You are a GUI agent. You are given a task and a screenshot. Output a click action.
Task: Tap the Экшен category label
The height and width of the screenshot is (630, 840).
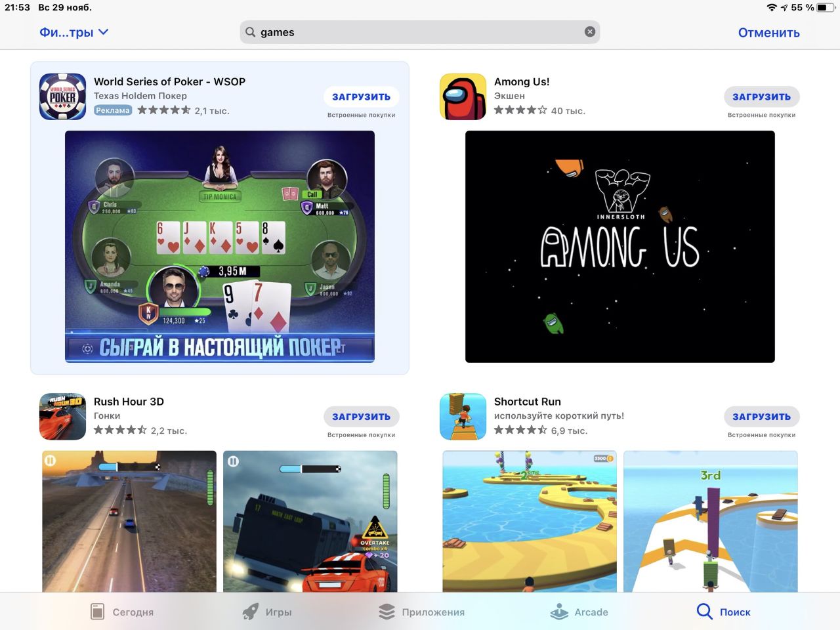tap(509, 96)
